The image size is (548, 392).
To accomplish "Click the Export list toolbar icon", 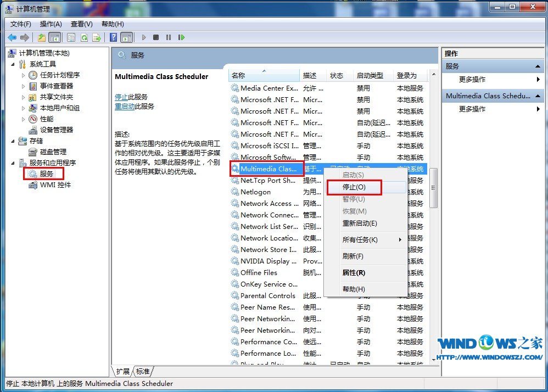I will tap(97, 38).
